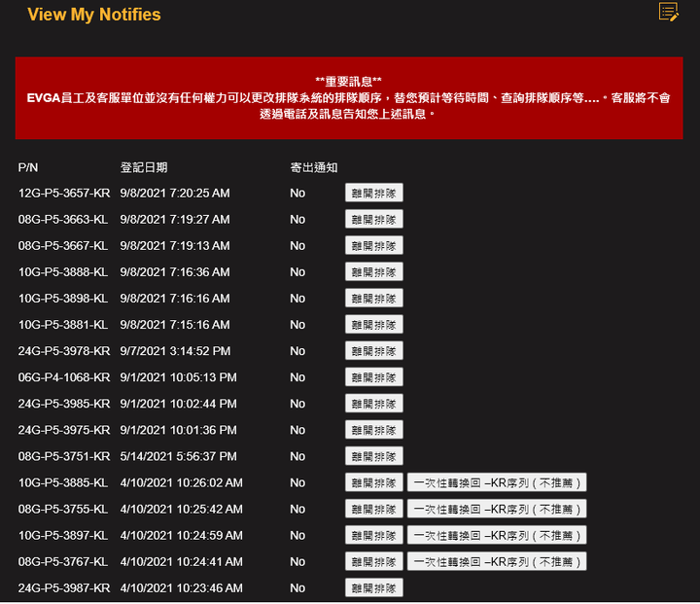Select part number 08G-P5-3667-KL

(63, 246)
